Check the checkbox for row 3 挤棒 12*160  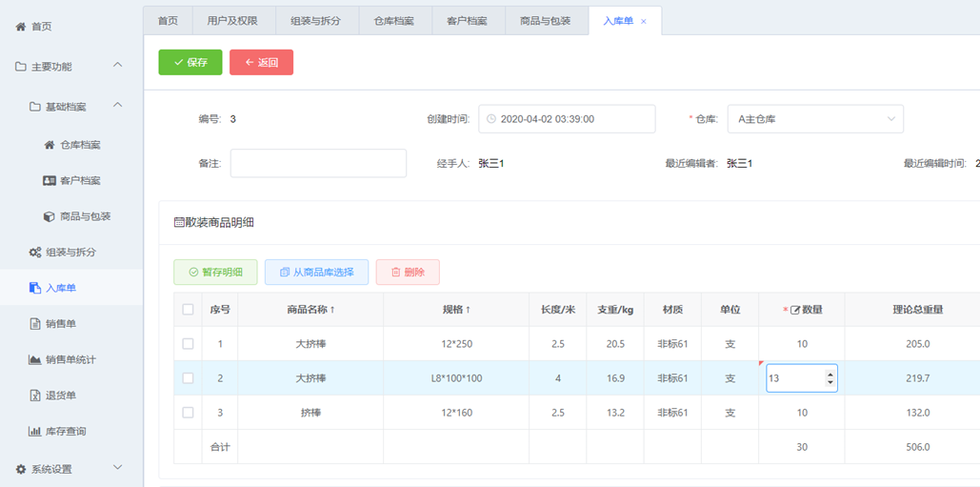point(189,413)
